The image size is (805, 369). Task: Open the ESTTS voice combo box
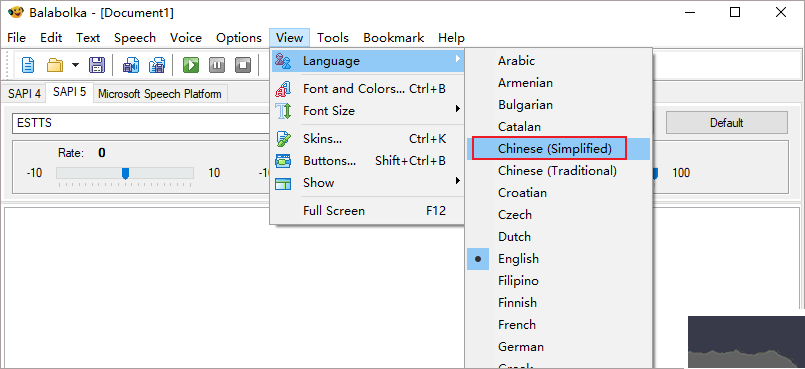(x=141, y=123)
